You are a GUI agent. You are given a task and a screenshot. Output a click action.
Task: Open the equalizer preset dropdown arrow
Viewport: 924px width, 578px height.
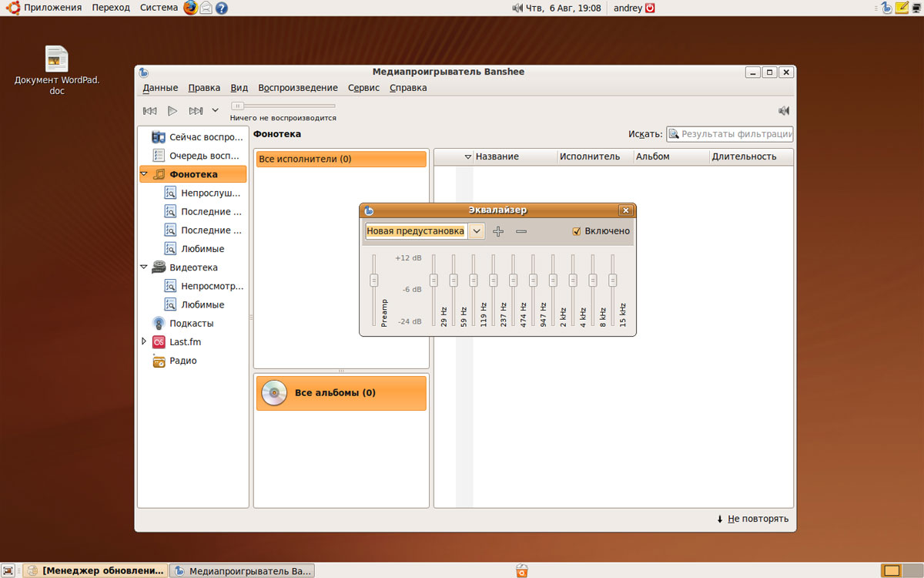coord(477,231)
